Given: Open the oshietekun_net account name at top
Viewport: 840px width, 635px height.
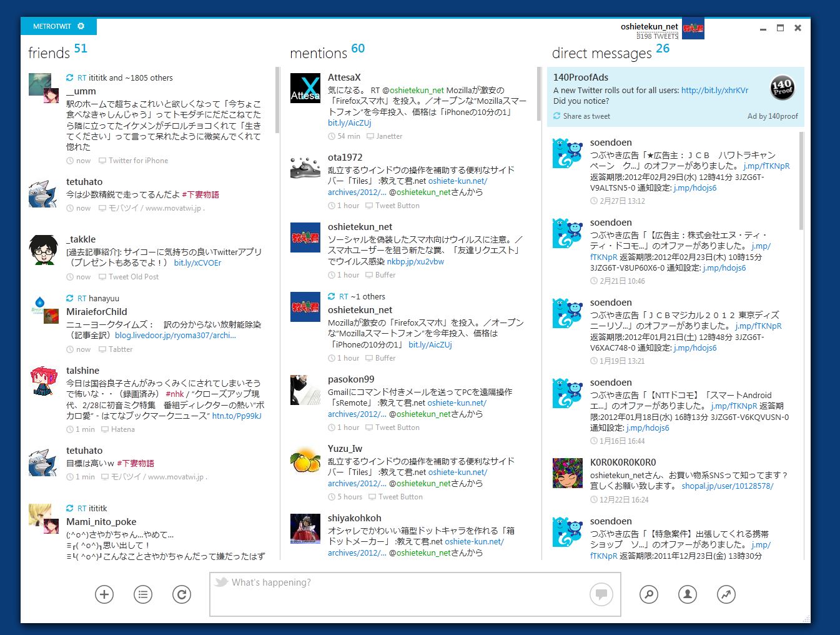Looking at the screenshot, I should click(649, 26).
